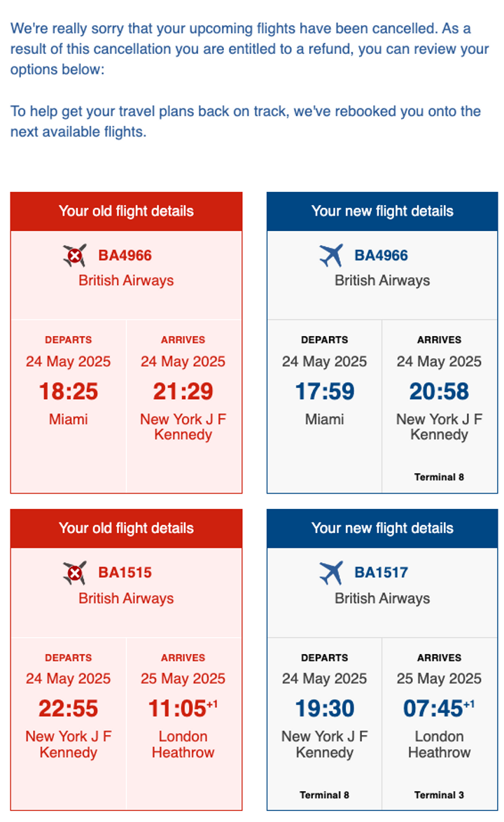Click the cancelled departure time 22:55
Screen dimensions: 504x822
pos(69,709)
